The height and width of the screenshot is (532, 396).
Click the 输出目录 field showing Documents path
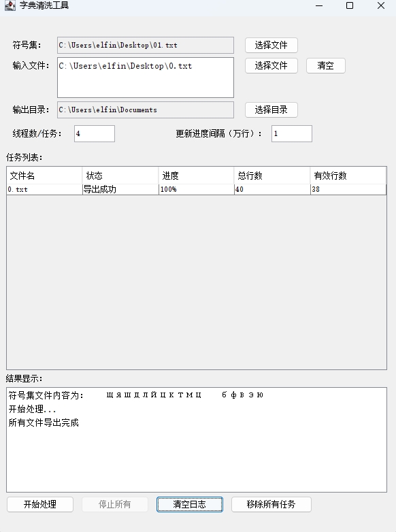click(146, 110)
